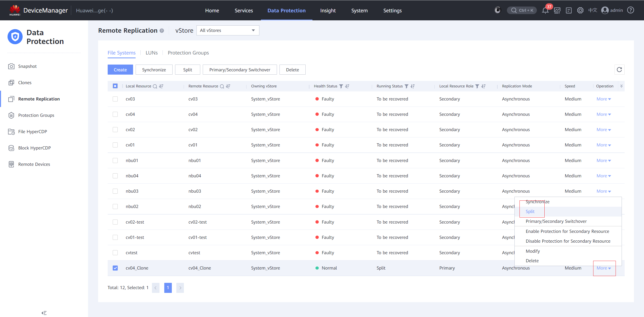Sort by Running Status column icon
The image size is (644, 317).
pos(413,86)
